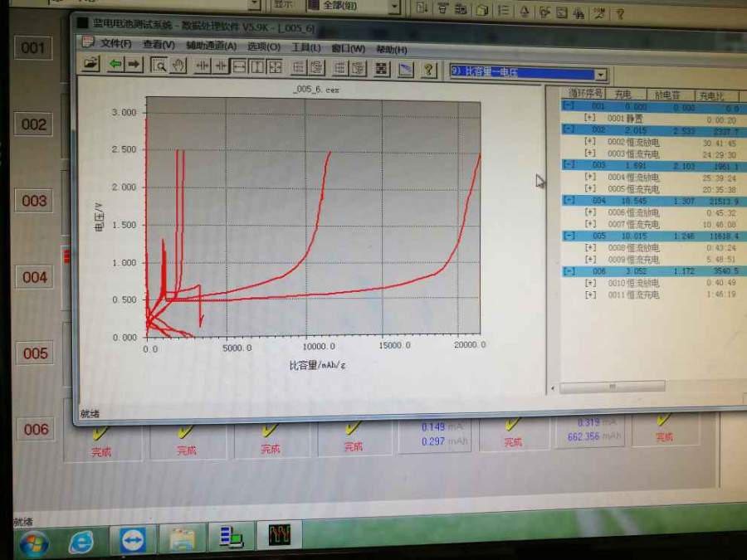Switch to the waveform data-processing taskbar icon
747x560 pixels.
pyautogui.click(x=280, y=534)
